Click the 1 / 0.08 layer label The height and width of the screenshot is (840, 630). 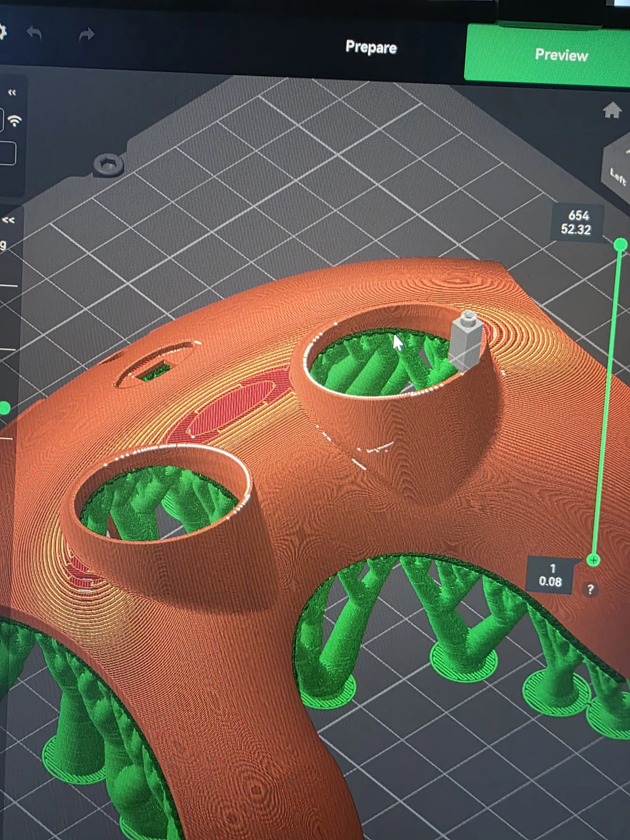point(550,575)
